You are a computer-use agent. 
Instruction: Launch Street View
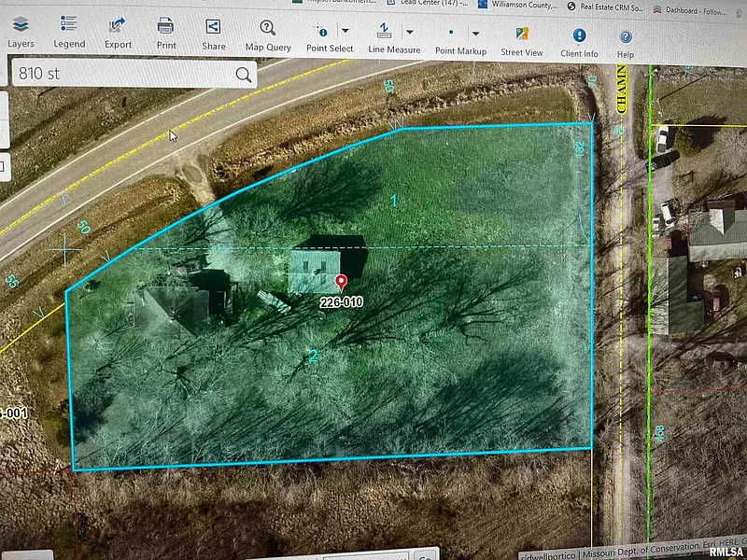pyautogui.click(x=522, y=39)
